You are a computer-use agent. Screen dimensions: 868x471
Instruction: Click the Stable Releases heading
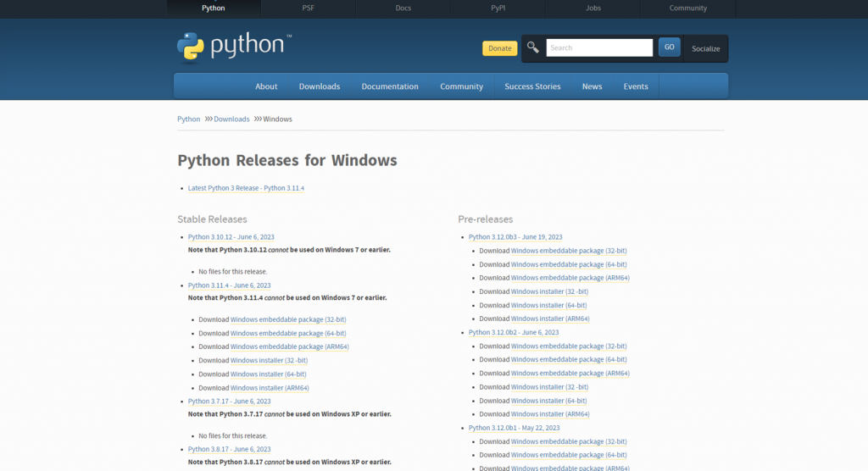click(x=212, y=219)
